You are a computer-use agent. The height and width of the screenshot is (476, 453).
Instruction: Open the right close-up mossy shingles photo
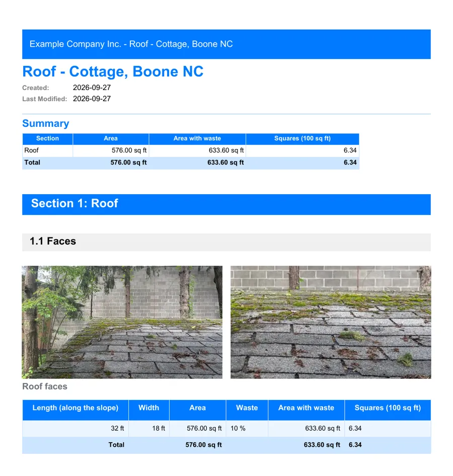click(331, 322)
